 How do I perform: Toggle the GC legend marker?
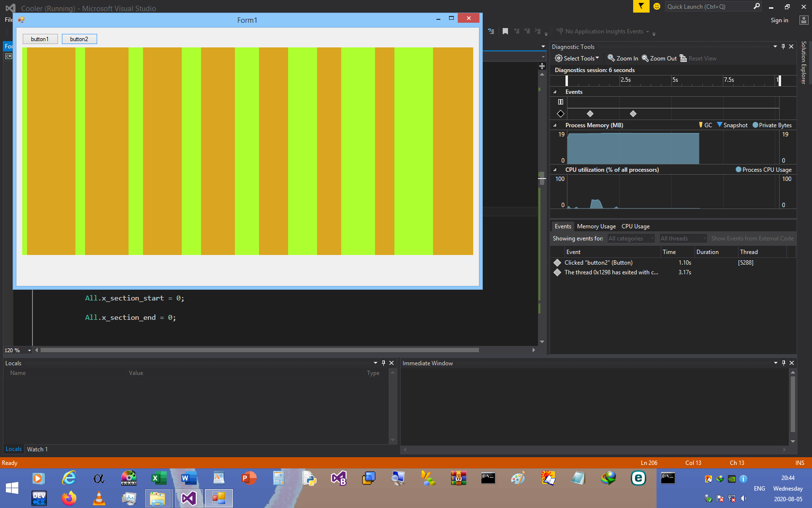tap(706, 125)
